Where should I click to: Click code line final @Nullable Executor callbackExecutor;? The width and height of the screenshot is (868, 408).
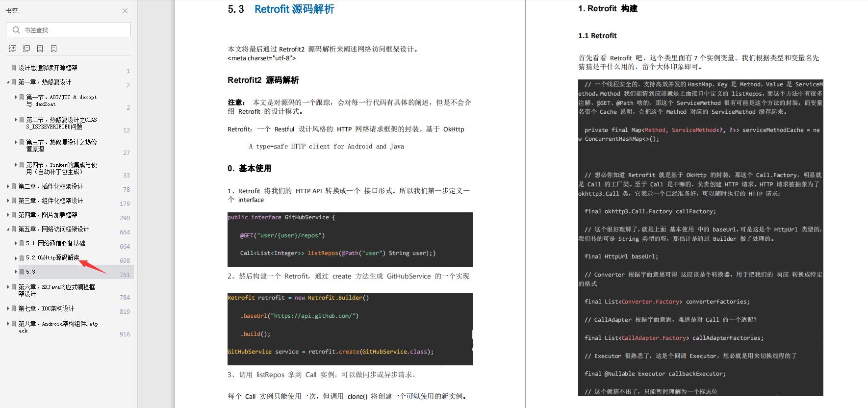click(655, 374)
